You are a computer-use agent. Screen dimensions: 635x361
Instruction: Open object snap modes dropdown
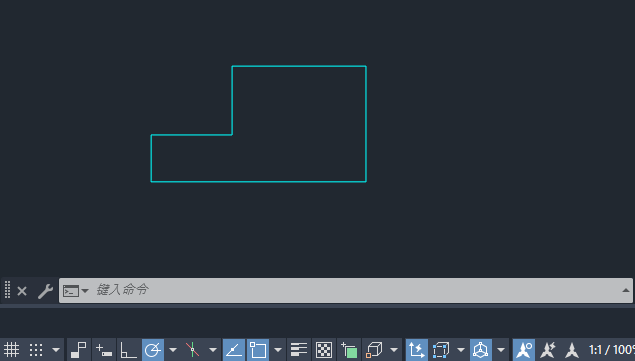pos(278,350)
